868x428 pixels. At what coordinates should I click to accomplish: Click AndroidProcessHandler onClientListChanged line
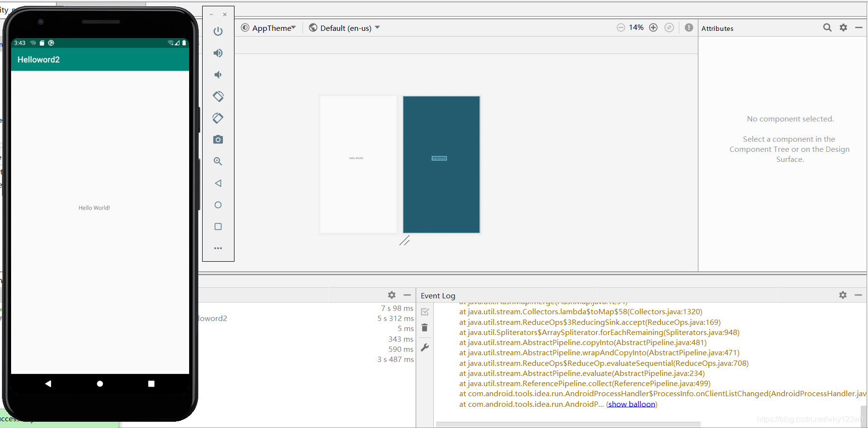click(x=662, y=394)
